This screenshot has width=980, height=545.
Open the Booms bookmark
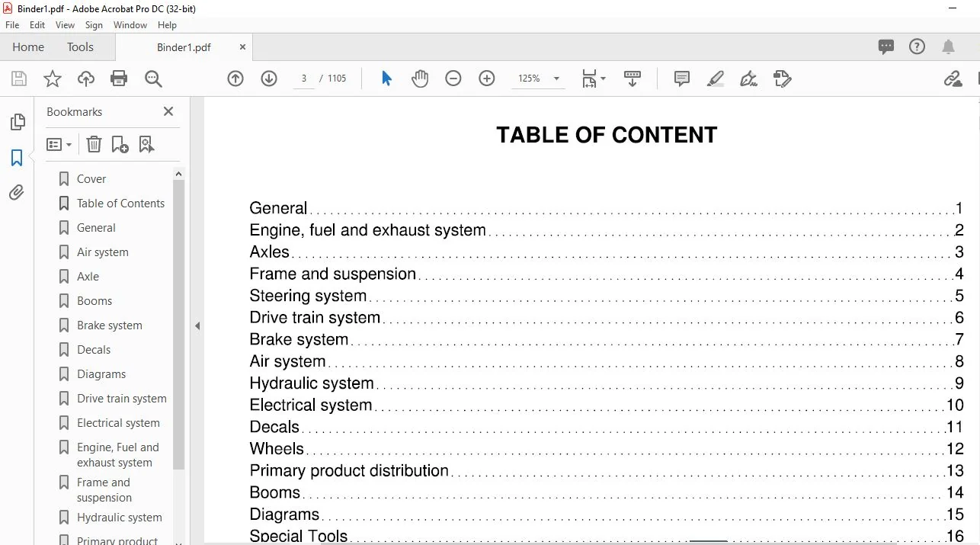coord(94,301)
